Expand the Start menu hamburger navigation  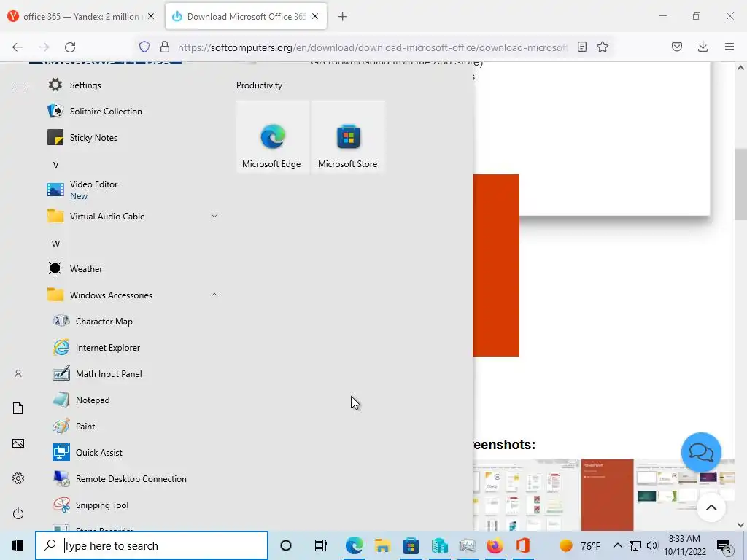click(18, 85)
